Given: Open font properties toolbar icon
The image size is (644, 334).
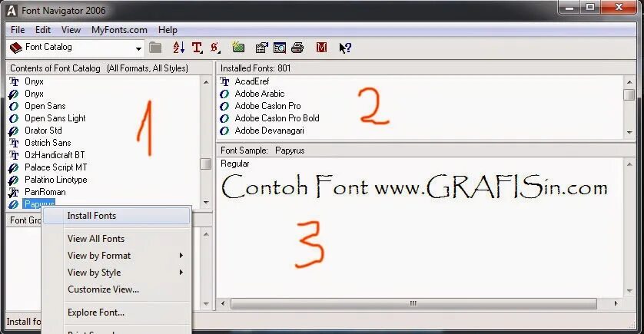Looking at the screenshot, I should pyautogui.click(x=261, y=48).
